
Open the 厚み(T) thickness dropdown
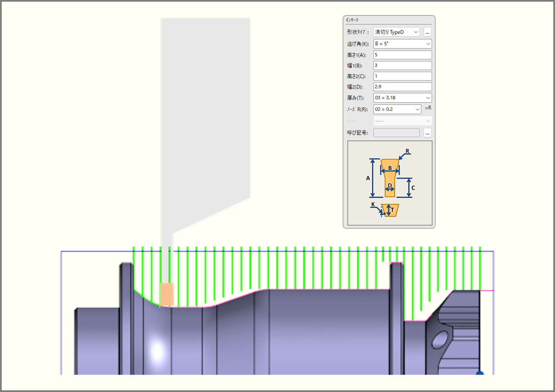tap(402, 98)
